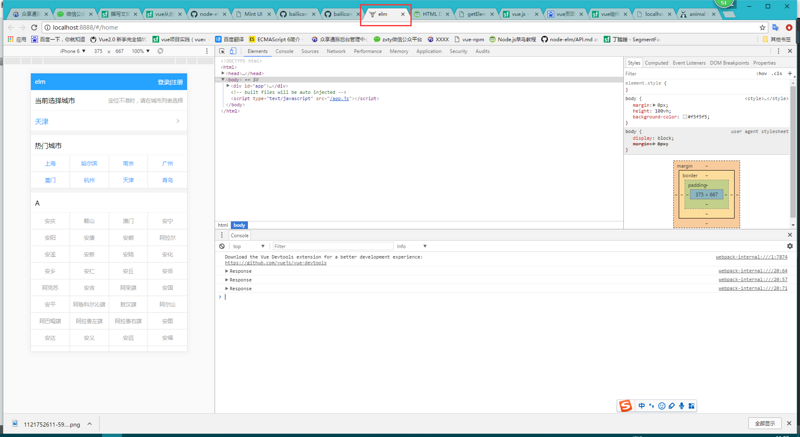This screenshot has width=800, height=437.
Task: Collapse the body element node
Action: (223, 80)
